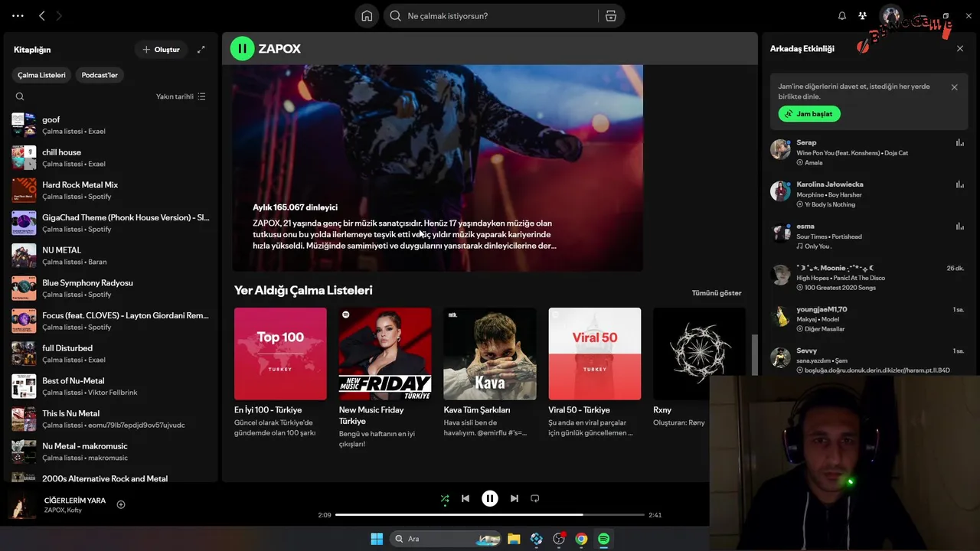Open the 'goof' playlist
This screenshot has width=980, height=551.
(x=112, y=125)
